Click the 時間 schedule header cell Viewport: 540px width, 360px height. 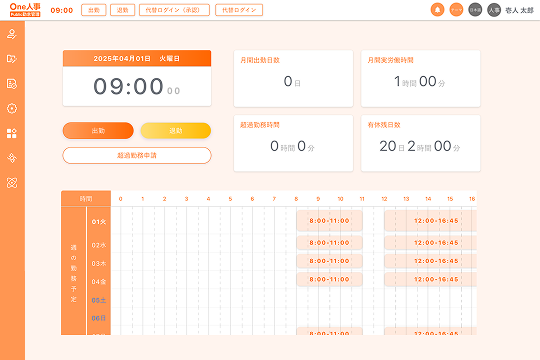[86, 199]
